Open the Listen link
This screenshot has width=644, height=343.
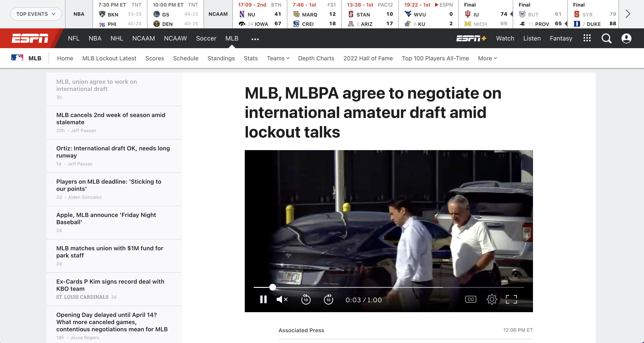[x=532, y=38]
